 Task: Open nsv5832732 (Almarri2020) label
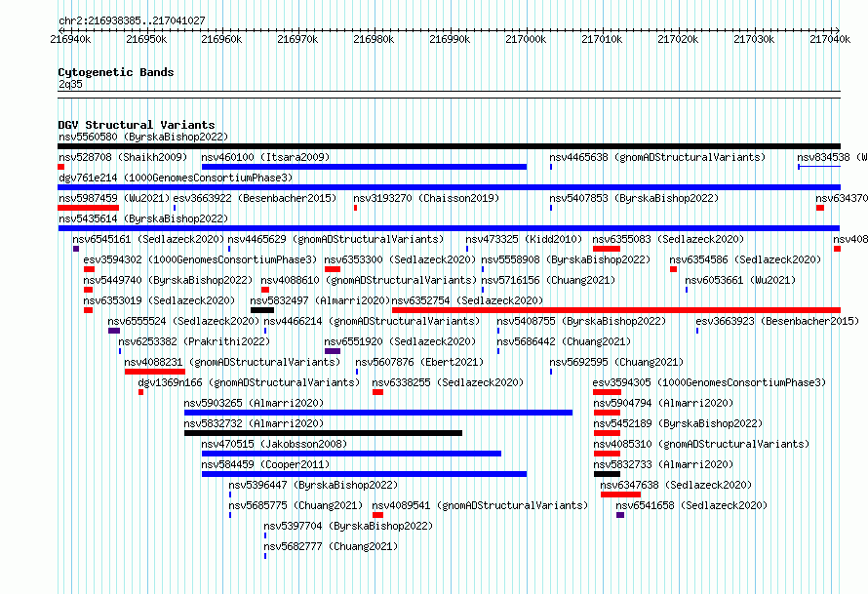(x=254, y=423)
